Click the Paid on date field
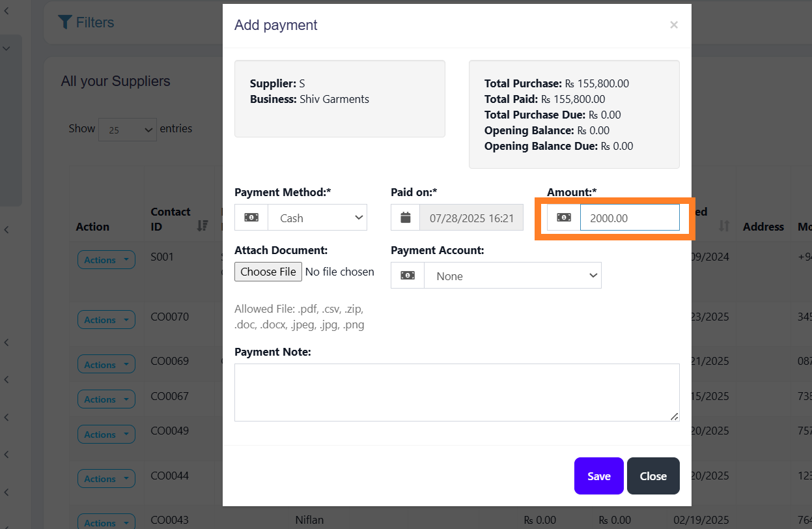The height and width of the screenshot is (529, 812). pos(471,218)
